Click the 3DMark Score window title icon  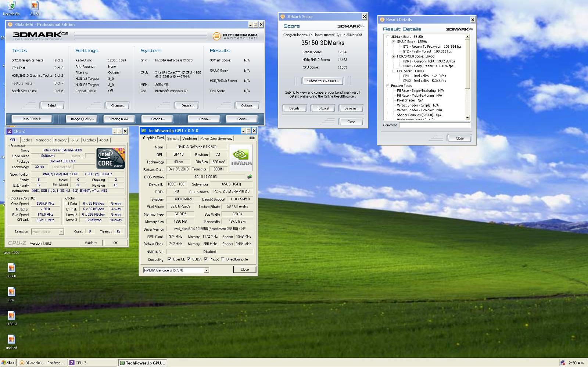coord(283,17)
